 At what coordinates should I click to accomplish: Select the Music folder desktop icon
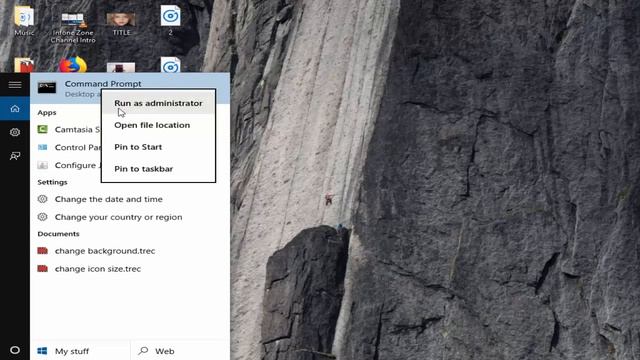[24, 20]
